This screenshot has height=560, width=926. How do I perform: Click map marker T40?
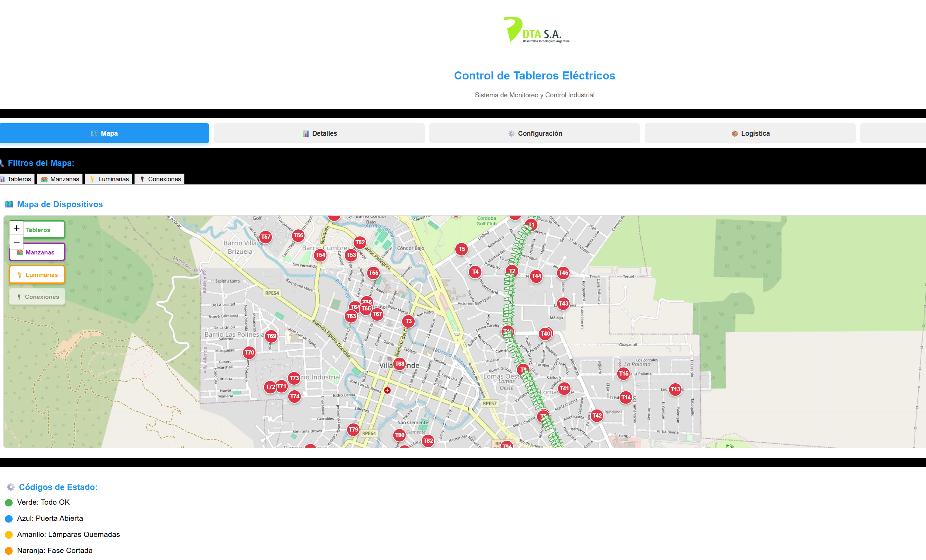coord(545,333)
